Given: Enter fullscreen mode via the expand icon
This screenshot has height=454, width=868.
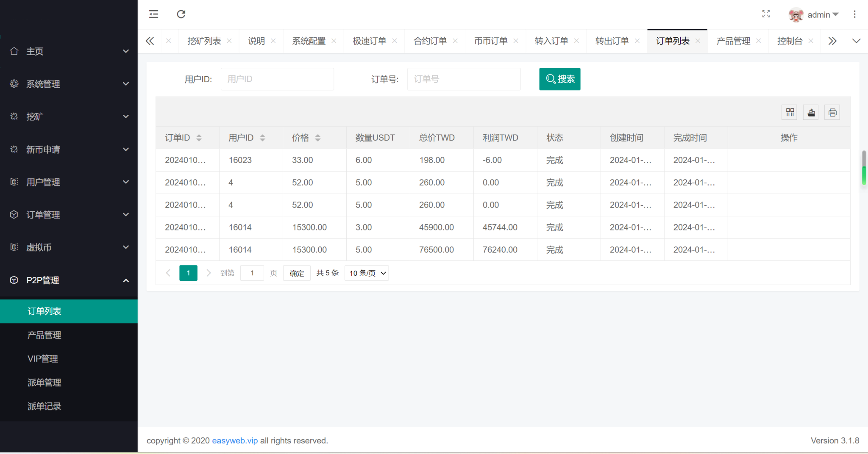Looking at the screenshot, I should (x=766, y=14).
